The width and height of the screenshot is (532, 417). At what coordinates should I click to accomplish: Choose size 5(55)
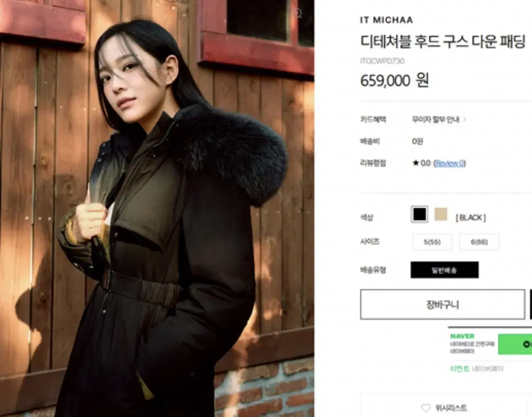point(432,242)
